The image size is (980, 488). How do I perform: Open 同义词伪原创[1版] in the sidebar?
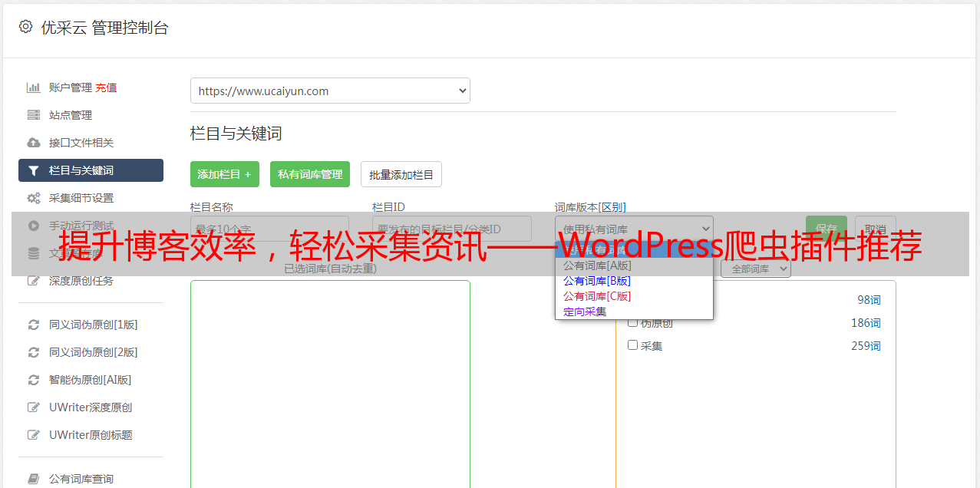click(94, 325)
